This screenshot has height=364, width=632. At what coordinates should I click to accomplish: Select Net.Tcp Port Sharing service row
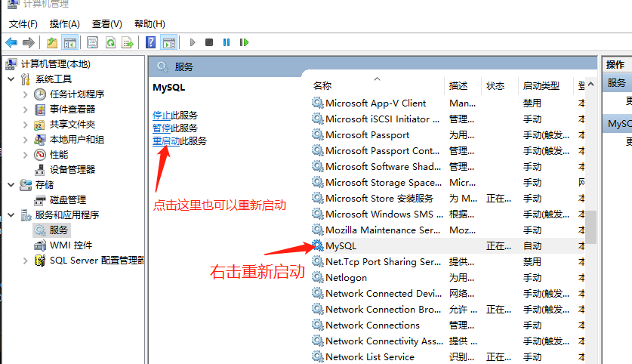(x=448, y=261)
